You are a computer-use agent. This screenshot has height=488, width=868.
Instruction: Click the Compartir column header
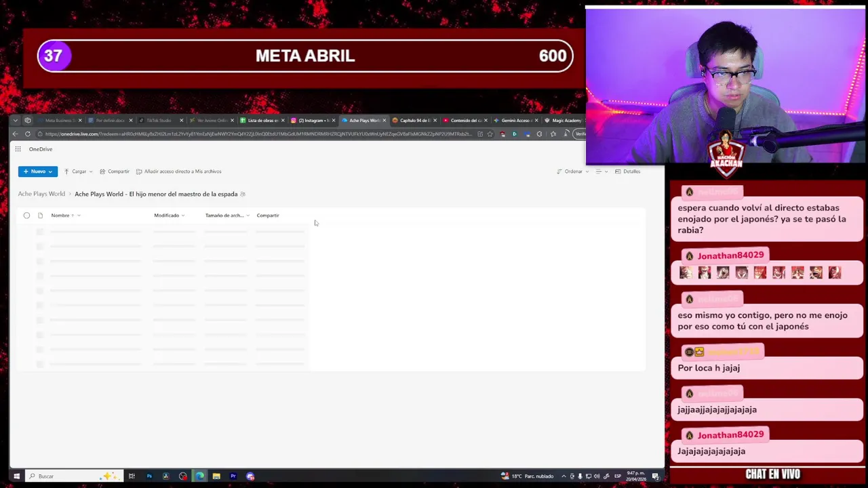point(268,216)
